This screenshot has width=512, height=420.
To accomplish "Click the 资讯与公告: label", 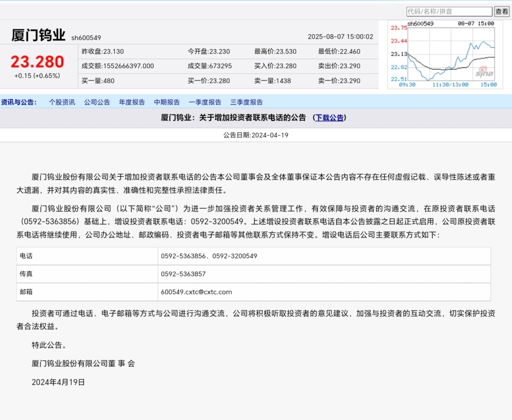I will pyautogui.click(x=18, y=102).
